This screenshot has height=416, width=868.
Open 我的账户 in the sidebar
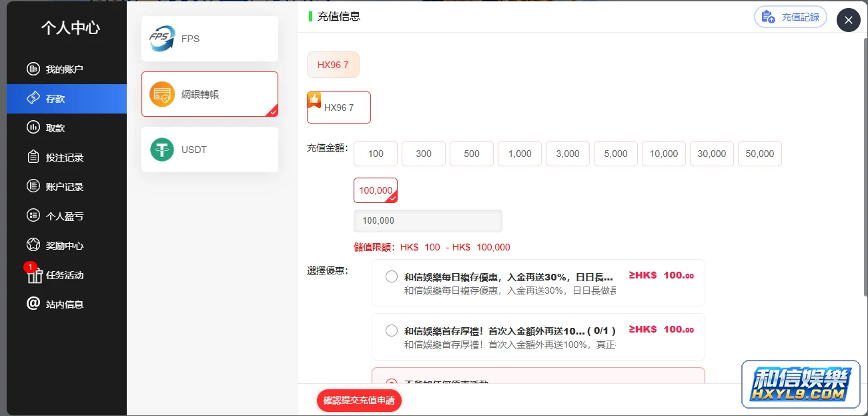[x=67, y=69]
